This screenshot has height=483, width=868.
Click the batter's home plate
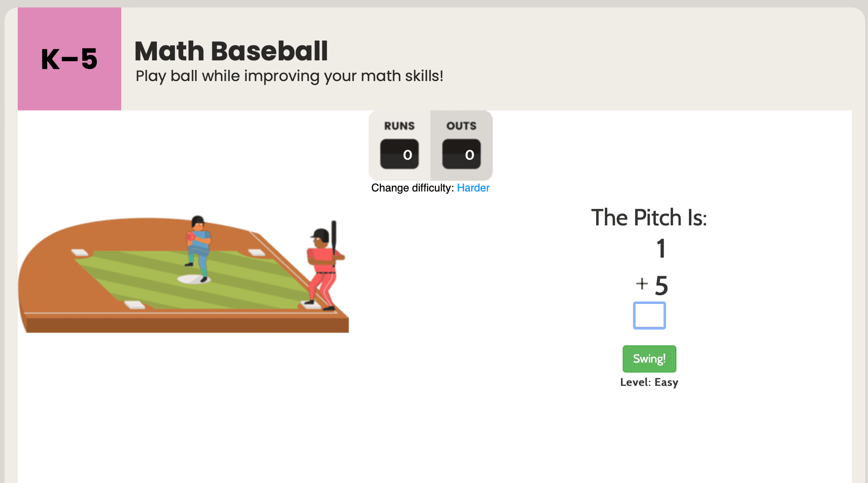(312, 306)
